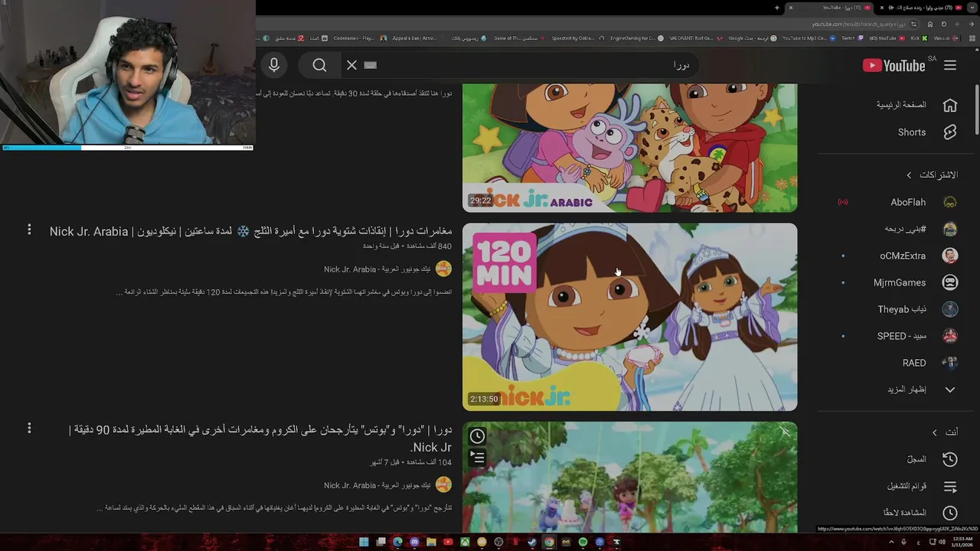Click add to queue icon on rainforest thumbnail
This screenshot has height=551, width=980.
point(477,458)
